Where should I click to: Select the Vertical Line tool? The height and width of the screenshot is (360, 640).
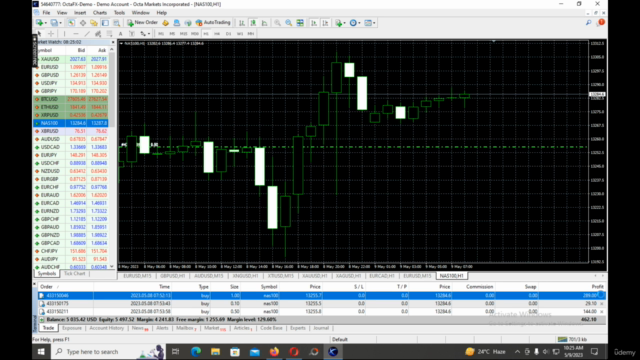point(64,34)
